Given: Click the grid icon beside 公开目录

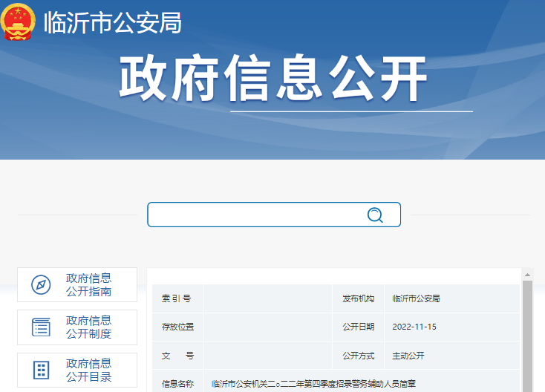Looking at the screenshot, I should tap(41, 370).
